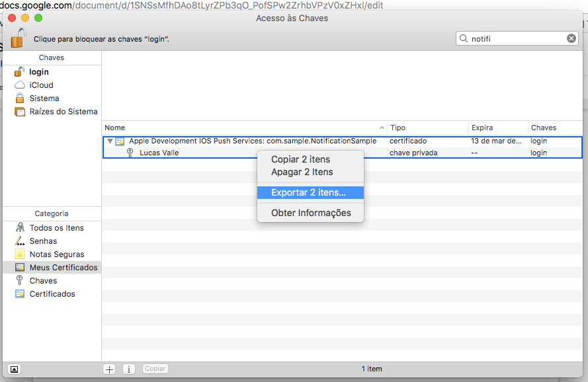Image resolution: width=588 pixels, height=382 pixels.
Task: Click the unlocked padlock icon in toolbar
Action: point(19,38)
